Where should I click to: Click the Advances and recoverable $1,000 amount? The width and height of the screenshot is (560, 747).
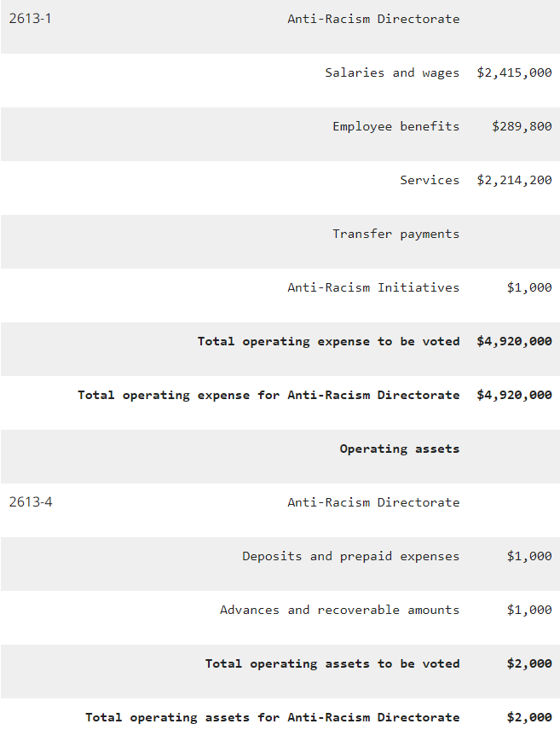(528, 610)
